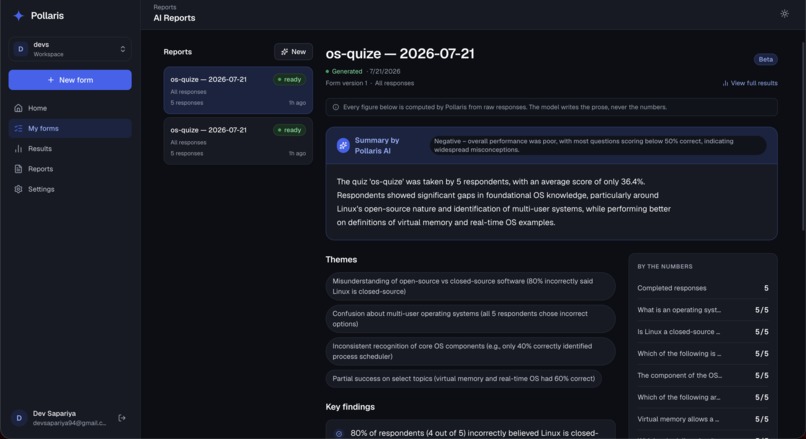806x439 pixels.
Task: Click the Beta badge
Action: click(x=765, y=60)
